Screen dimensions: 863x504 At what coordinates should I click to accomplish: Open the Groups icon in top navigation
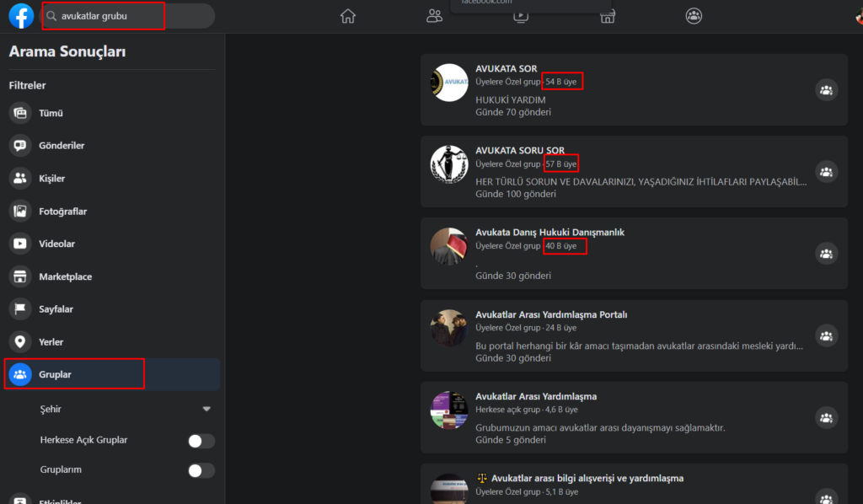(x=694, y=16)
